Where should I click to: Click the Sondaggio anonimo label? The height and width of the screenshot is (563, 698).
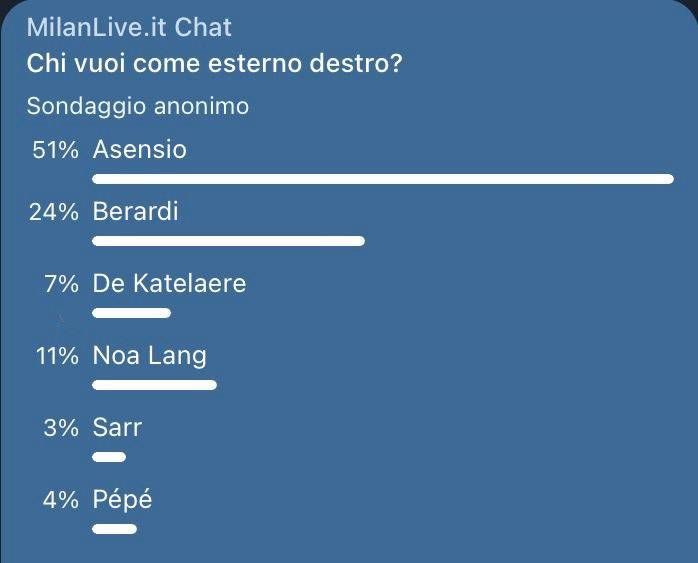pyautogui.click(x=138, y=105)
